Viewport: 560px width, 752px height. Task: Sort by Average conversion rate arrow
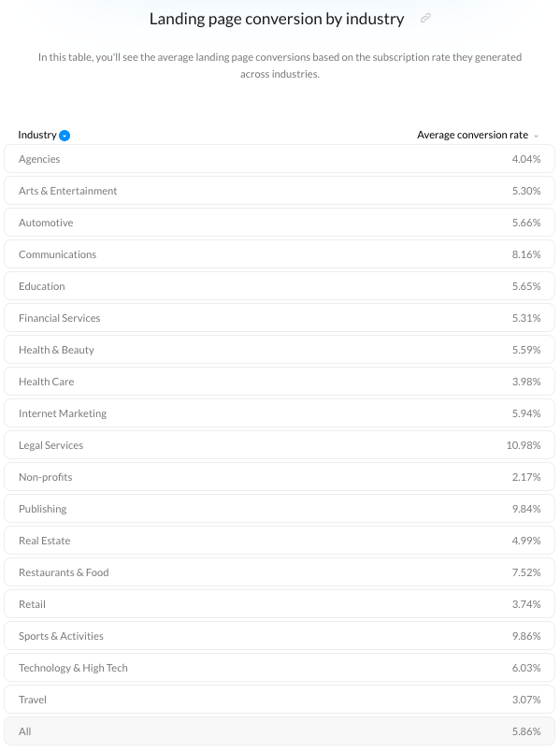536,137
